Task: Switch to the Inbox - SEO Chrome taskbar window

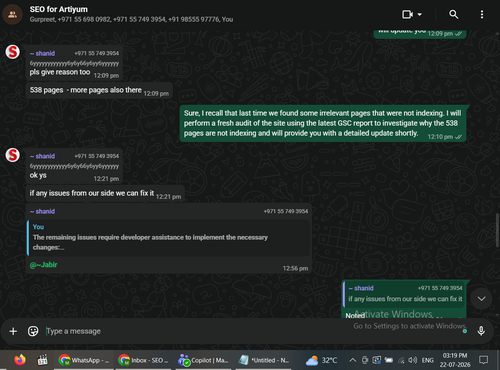Action: click(143, 360)
